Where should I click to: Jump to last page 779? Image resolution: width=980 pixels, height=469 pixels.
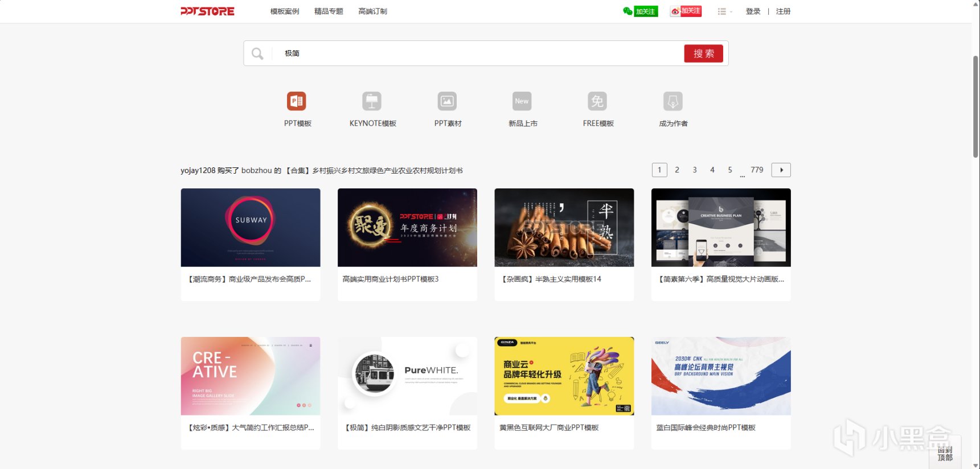click(757, 170)
